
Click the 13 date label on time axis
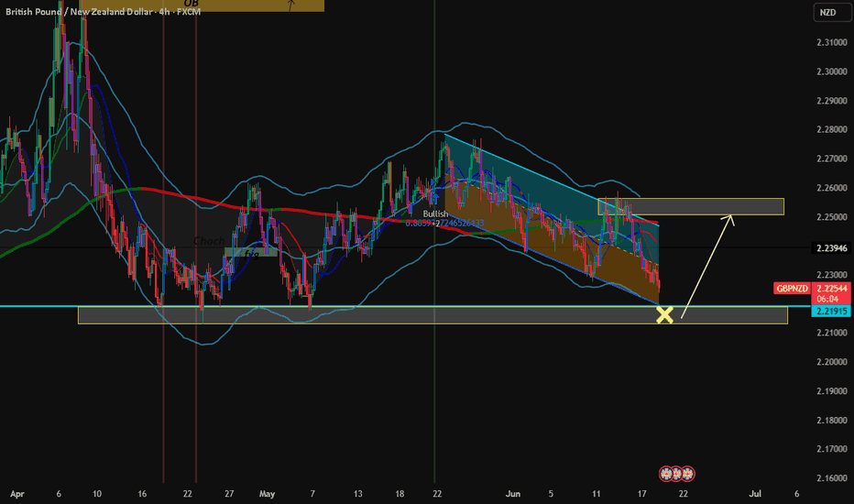click(358, 494)
